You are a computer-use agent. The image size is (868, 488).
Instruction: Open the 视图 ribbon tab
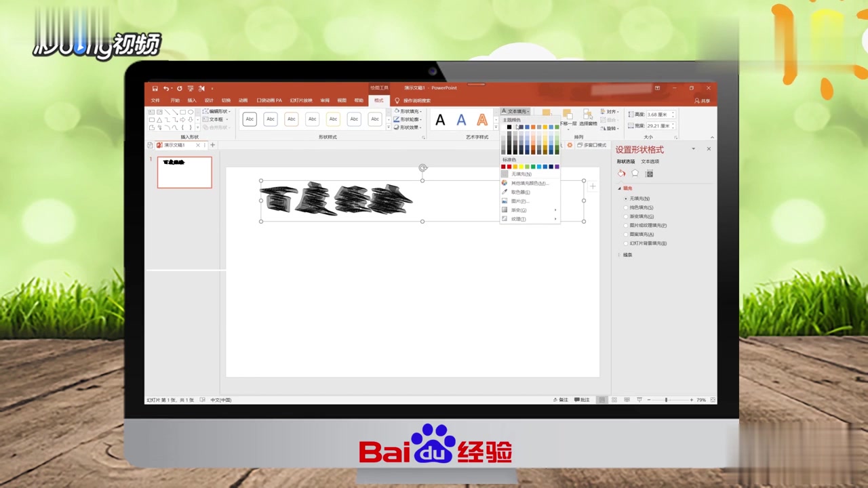[x=342, y=100]
